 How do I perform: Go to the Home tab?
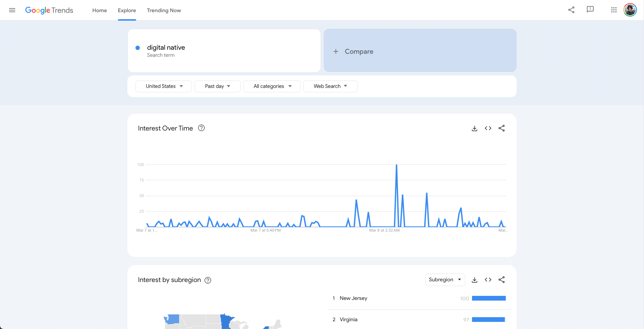tap(99, 10)
